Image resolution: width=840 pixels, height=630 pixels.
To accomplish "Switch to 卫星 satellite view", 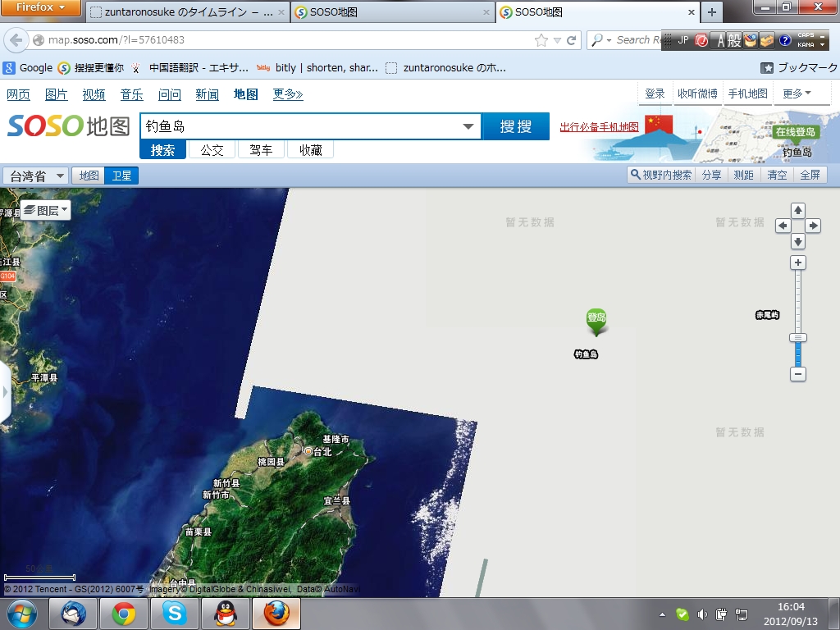I will (121, 176).
